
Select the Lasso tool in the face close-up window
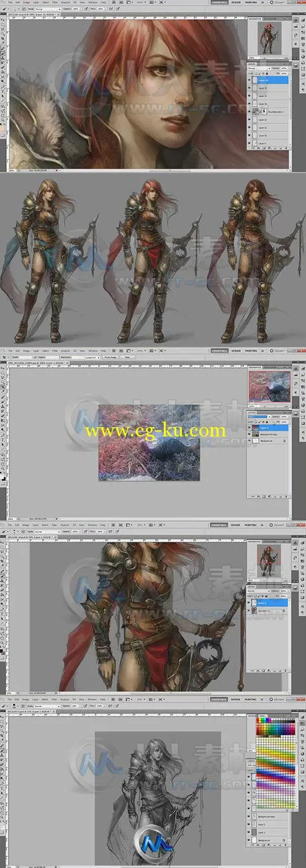tap(4, 29)
